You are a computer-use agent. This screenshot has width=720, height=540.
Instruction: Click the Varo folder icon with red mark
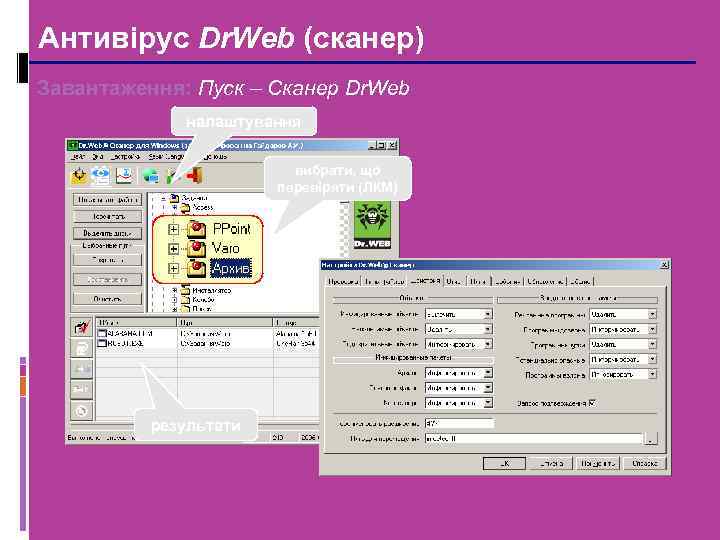tap(196, 248)
